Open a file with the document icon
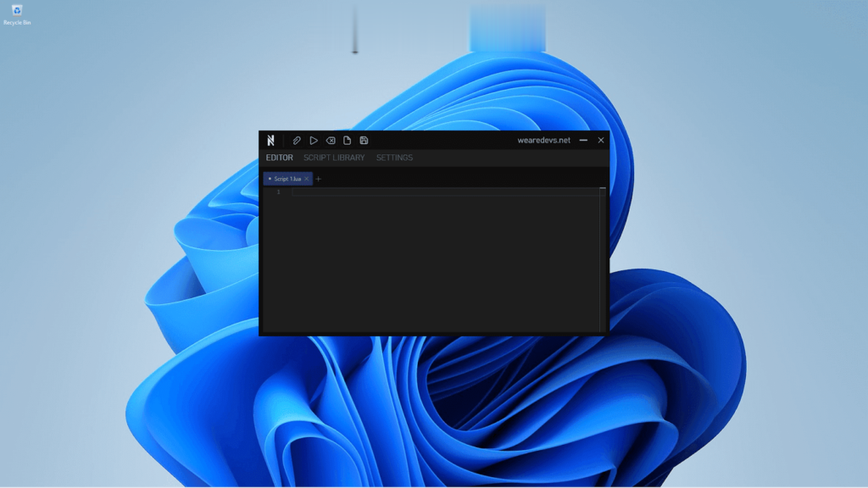 [347, 141]
